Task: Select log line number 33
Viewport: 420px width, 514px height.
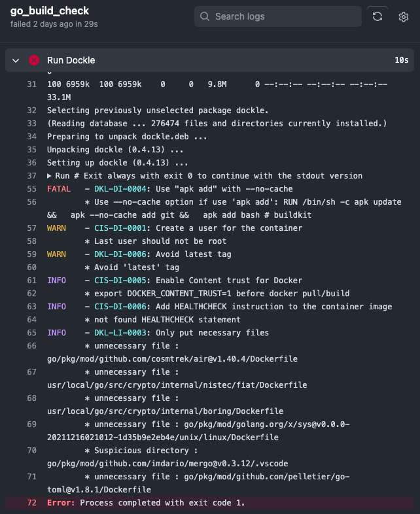Action: (x=32, y=124)
